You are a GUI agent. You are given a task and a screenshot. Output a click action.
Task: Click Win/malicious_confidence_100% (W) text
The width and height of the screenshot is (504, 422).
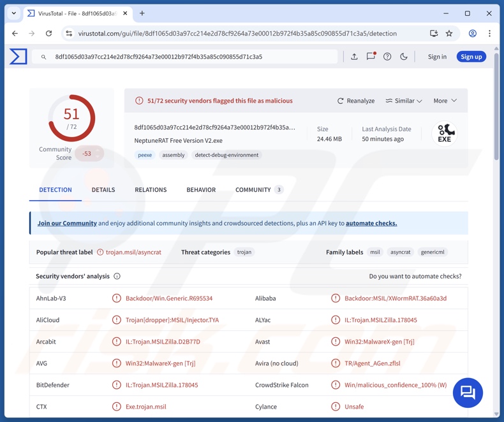coord(396,385)
